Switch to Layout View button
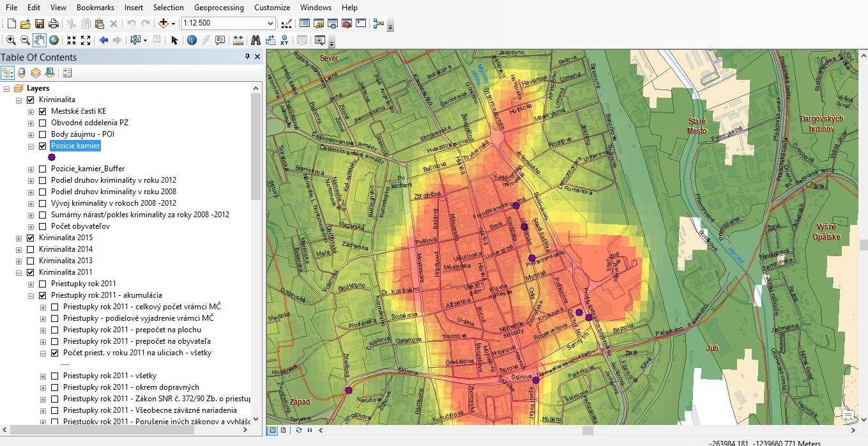 284,430
